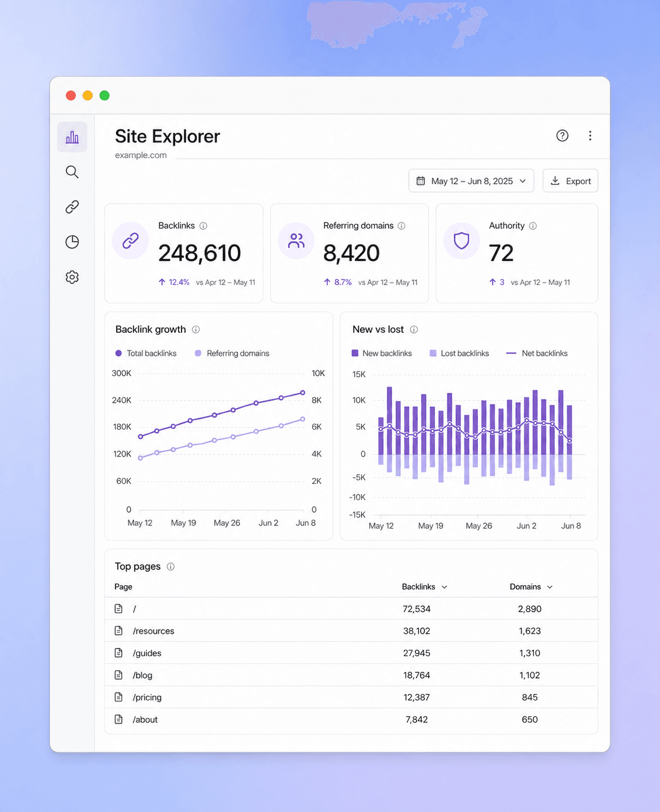Sort table by Backlinks column chevron
Viewport: 660px width, 812px height.
[x=444, y=587]
